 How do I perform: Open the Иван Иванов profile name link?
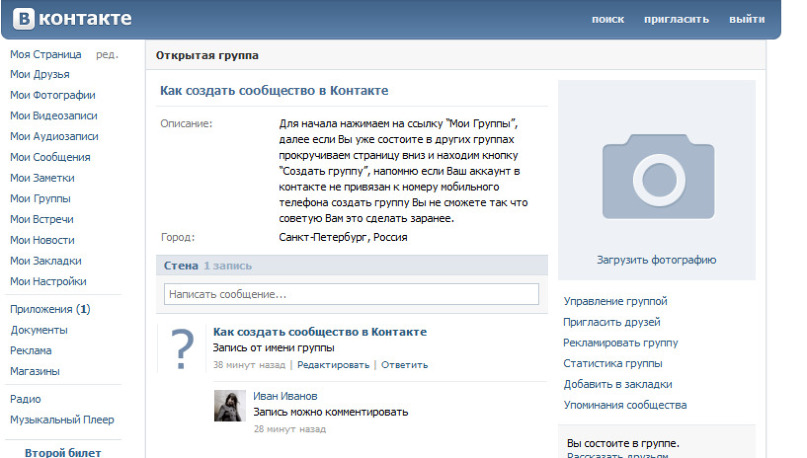pos(285,396)
